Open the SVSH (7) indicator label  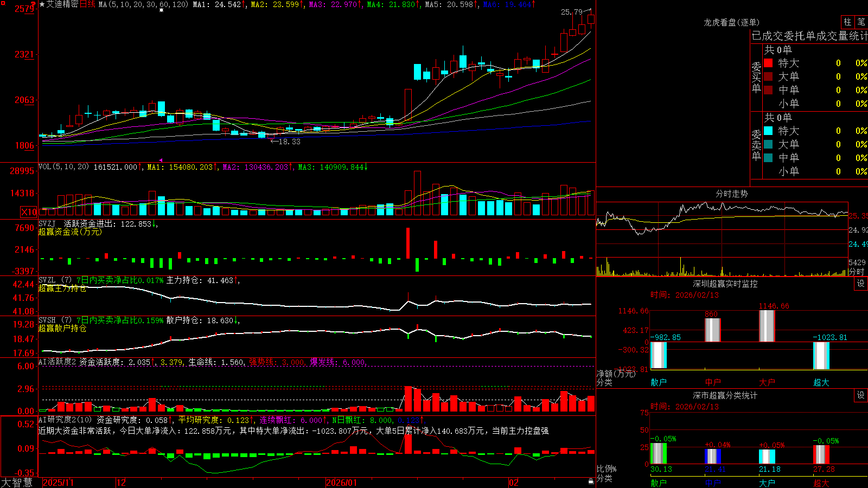pyautogui.click(x=55, y=320)
